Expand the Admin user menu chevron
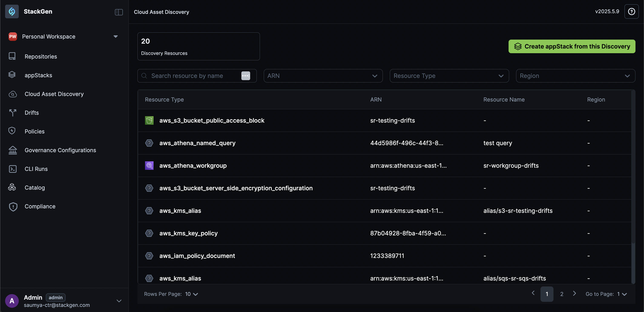 (x=119, y=301)
